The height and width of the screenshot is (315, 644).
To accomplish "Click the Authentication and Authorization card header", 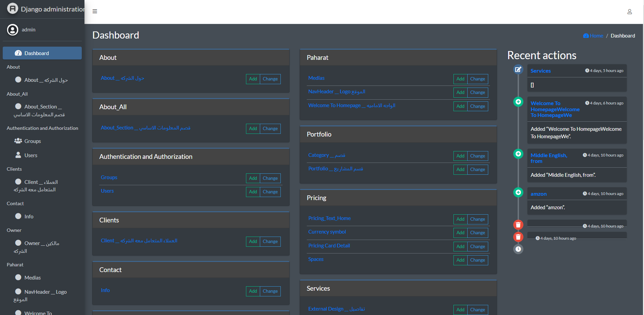I will 191,157.
